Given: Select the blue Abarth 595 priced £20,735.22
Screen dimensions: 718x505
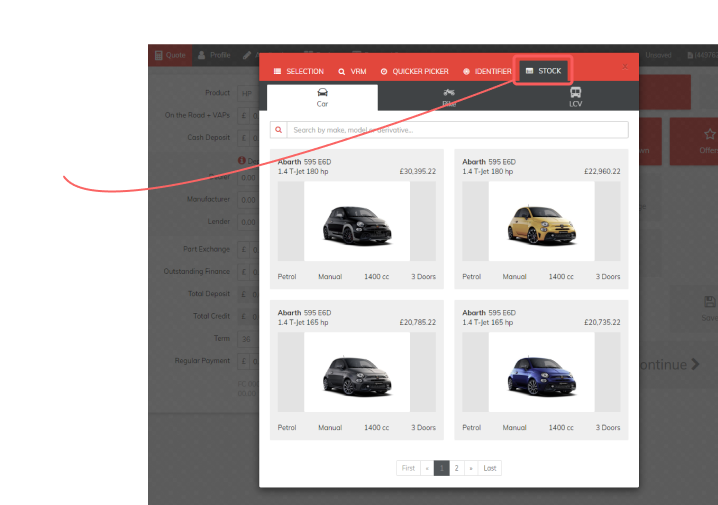Looking at the screenshot, I should pyautogui.click(x=541, y=370).
